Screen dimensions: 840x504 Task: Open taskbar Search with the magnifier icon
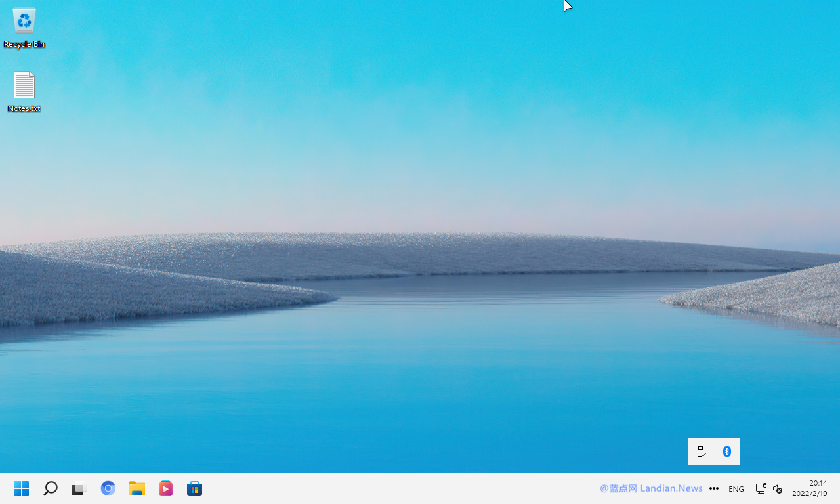coord(51,488)
